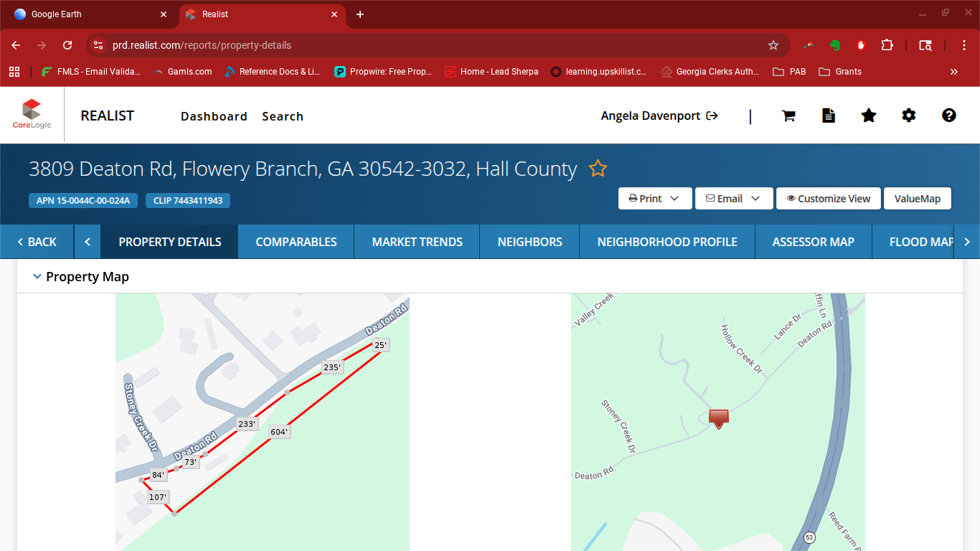
Task: Open the Propwire bookmark
Action: click(x=383, y=72)
